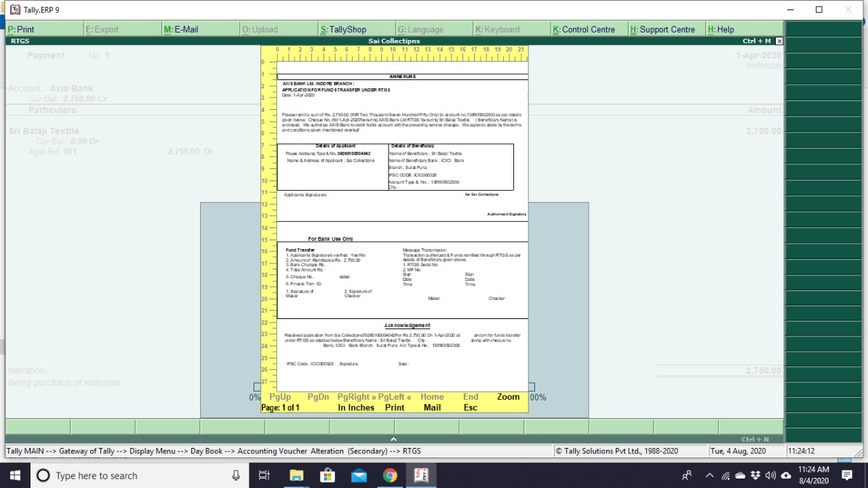Click Mail in the preview footer
This screenshot has width=868, height=488.
click(432, 408)
